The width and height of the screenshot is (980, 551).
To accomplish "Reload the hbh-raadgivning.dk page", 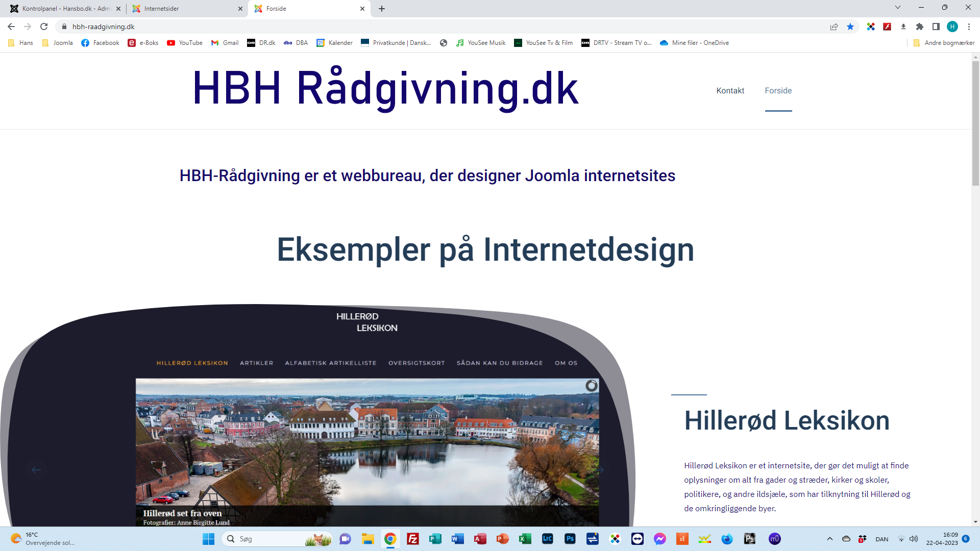I will (x=44, y=27).
